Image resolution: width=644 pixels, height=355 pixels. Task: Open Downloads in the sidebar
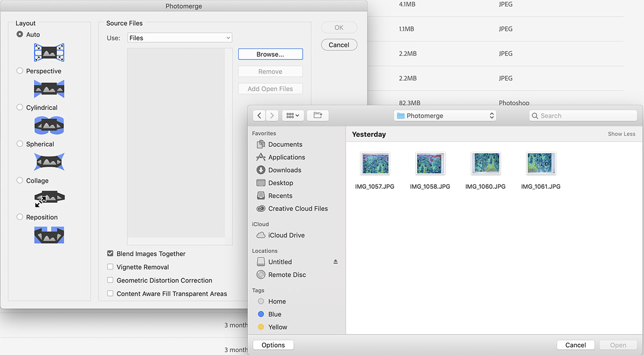(x=284, y=170)
